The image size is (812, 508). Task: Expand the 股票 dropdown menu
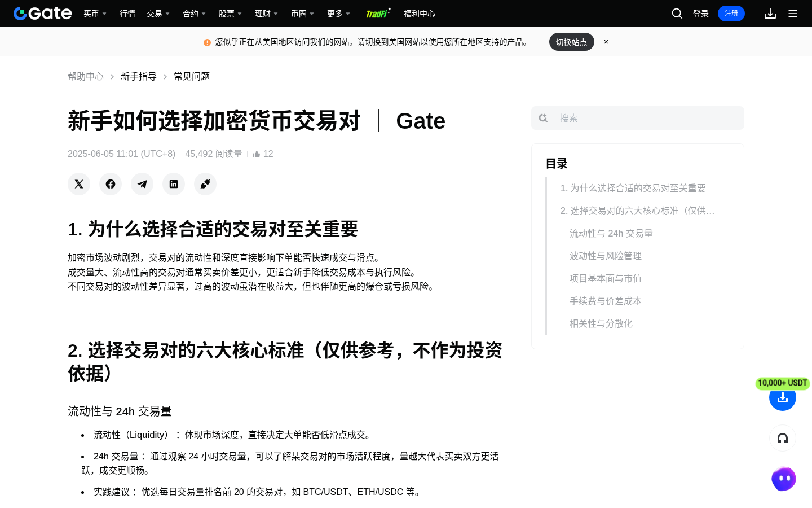(x=231, y=14)
